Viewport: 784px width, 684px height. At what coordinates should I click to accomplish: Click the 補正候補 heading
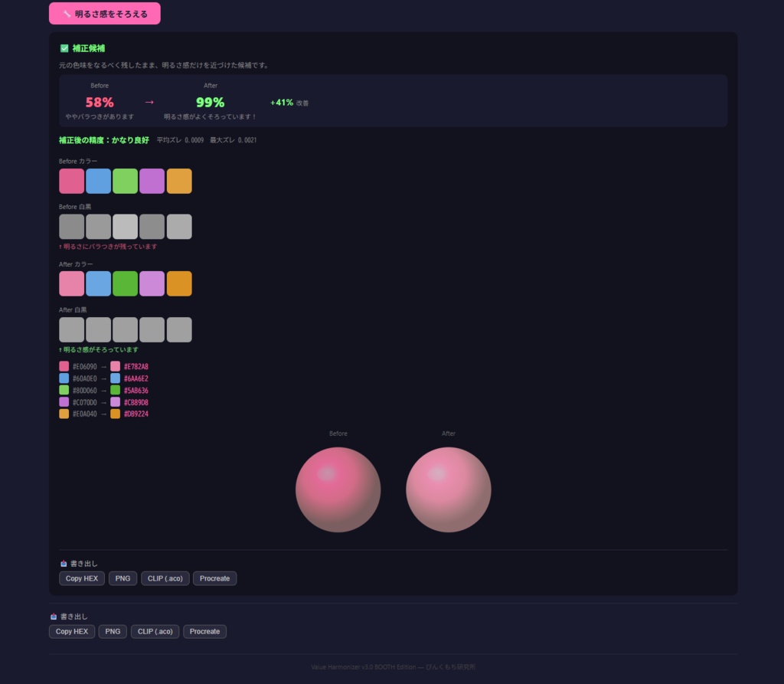click(x=89, y=48)
